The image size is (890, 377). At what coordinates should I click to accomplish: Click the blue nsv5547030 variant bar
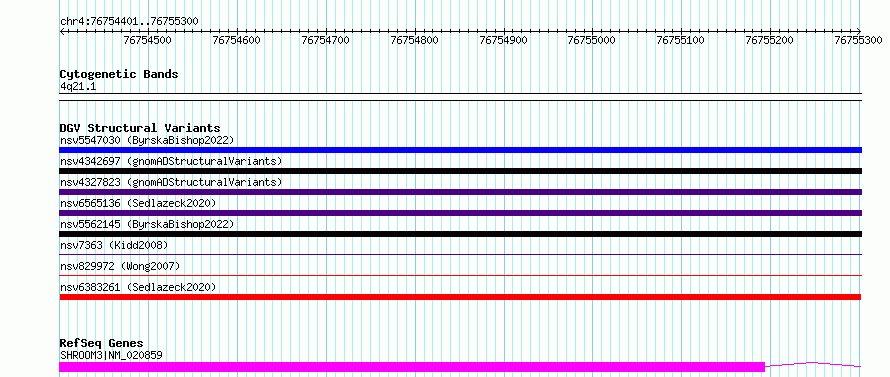coord(460,150)
